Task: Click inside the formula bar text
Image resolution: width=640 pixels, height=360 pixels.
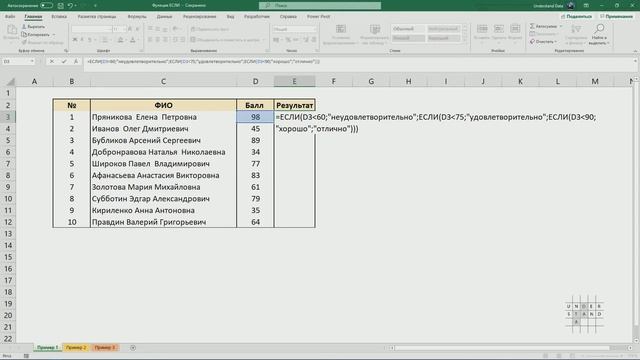Action: (203, 62)
